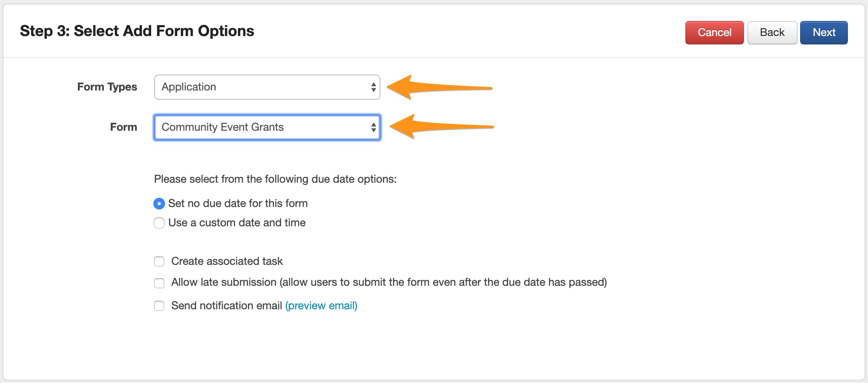Enable the 'Allow late submission' checkbox
The width and height of the screenshot is (868, 383).
coord(159,283)
